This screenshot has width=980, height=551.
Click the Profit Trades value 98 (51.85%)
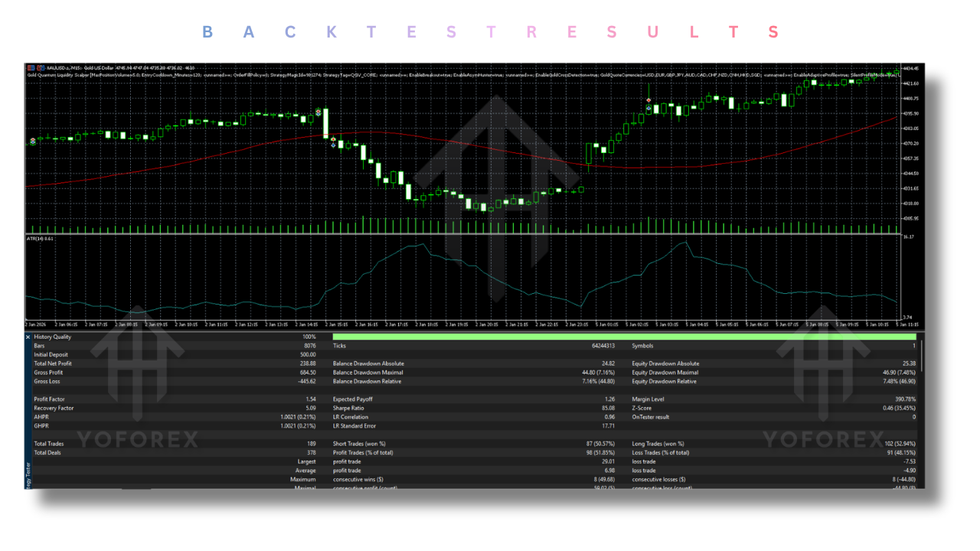point(600,453)
